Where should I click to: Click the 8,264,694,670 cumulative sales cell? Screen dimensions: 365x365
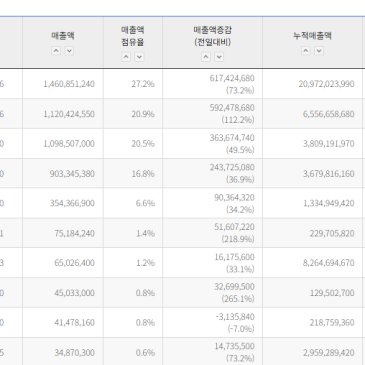pos(312,263)
